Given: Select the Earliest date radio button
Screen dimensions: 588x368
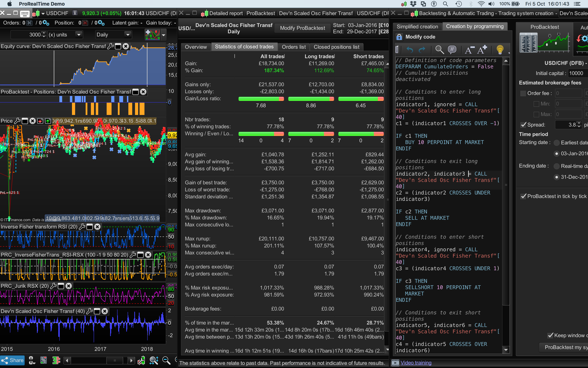Looking at the screenshot, I should pos(557,143).
